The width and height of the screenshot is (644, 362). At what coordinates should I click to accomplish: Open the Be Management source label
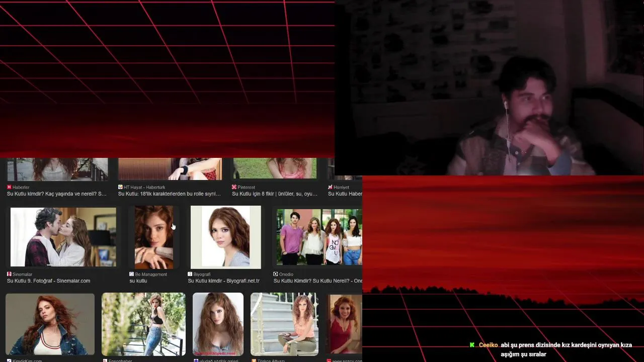(x=151, y=274)
